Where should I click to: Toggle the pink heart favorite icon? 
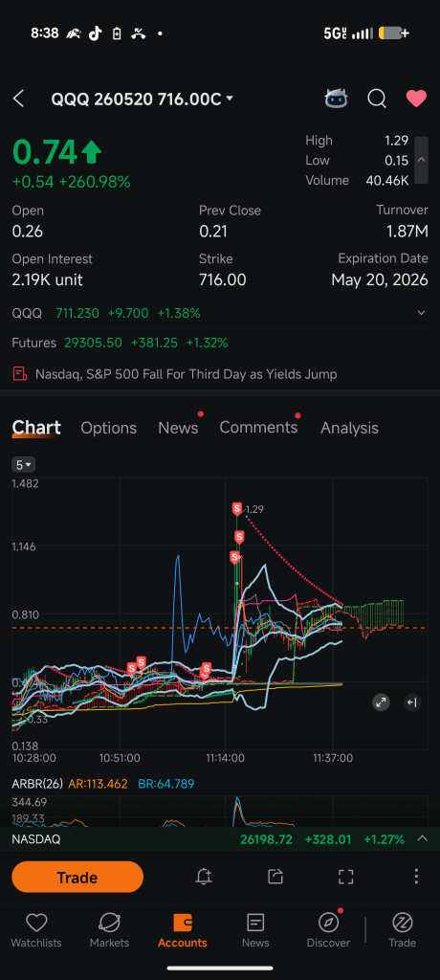coord(416,99)
